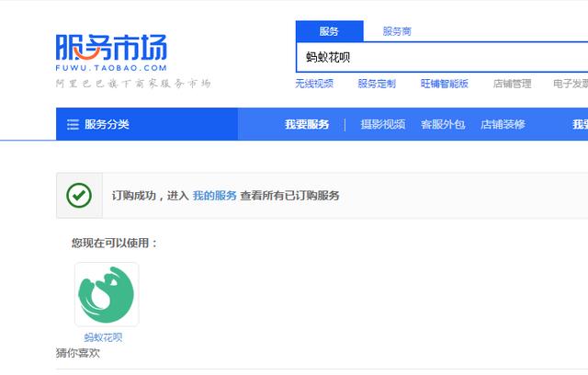Open the 蚂蚁花呗 green app icon
The width and height of the screenshot is (588, 375).
pyautogui.click(x=107, y=294)
